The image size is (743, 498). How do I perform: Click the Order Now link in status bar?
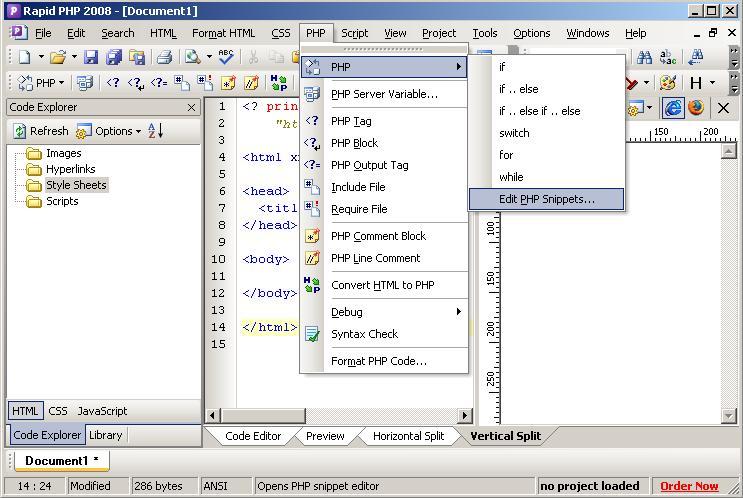coord(689,486)
